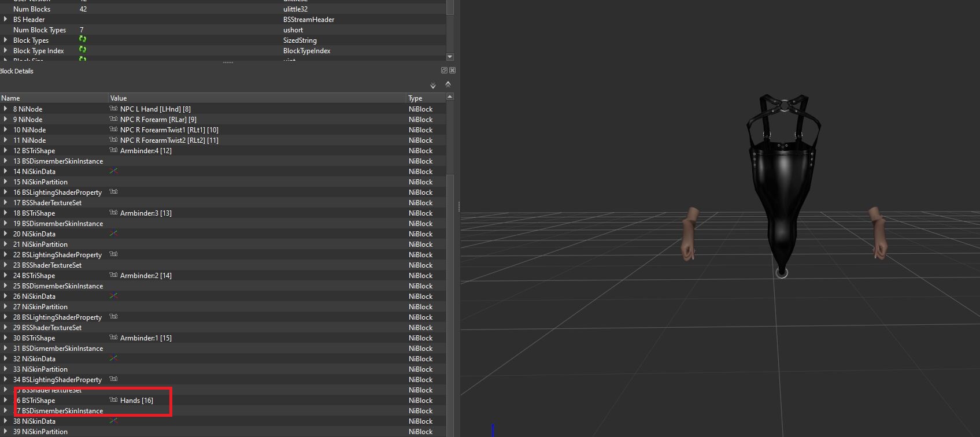Expand the 12 BSTriShape block
This screenshot has width=980, height=437.
pyautogui.click(x=6, y=150)
